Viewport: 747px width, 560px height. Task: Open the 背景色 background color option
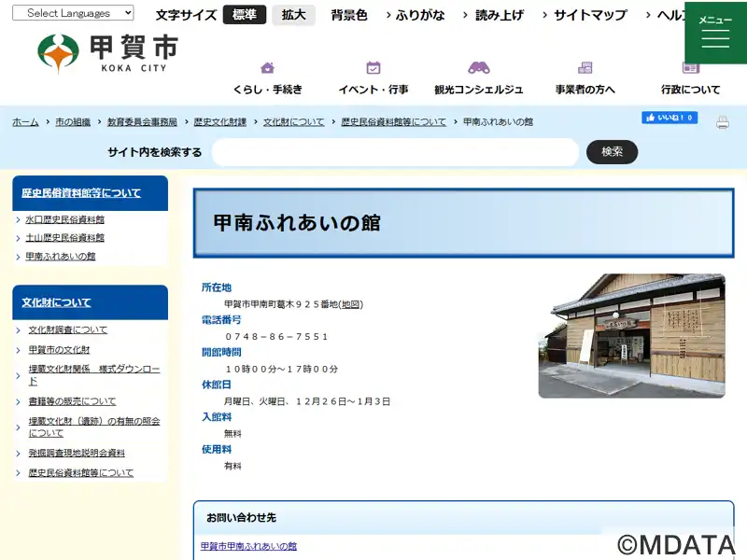349,15
